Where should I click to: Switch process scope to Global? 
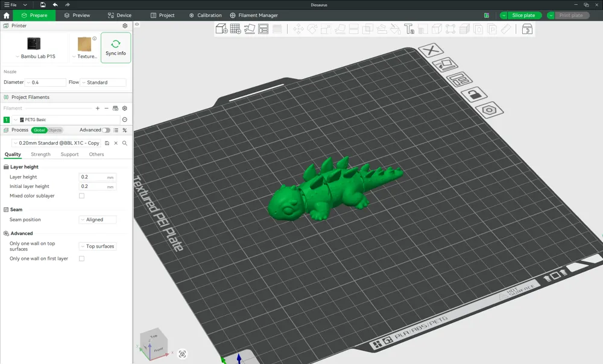click(39, 130)
